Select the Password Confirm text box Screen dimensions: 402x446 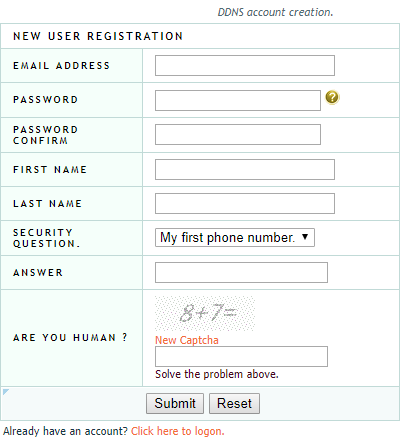[x=238, y=135]
